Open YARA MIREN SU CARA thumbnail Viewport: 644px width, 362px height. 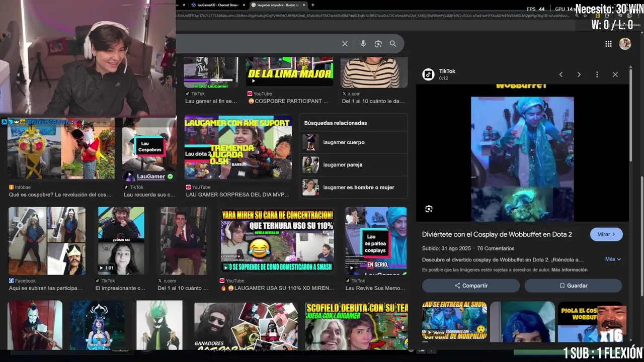pos(277,241)
